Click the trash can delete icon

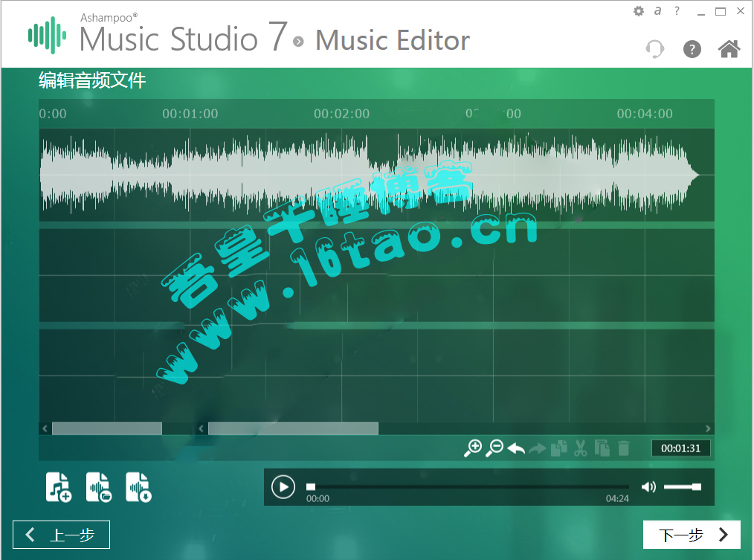(624, 448)
